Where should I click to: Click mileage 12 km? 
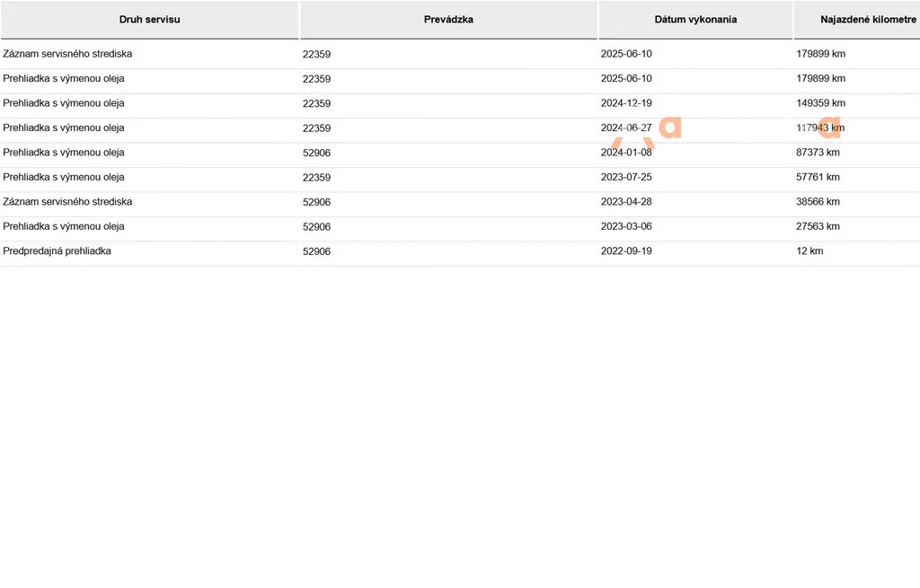point(809,251)
